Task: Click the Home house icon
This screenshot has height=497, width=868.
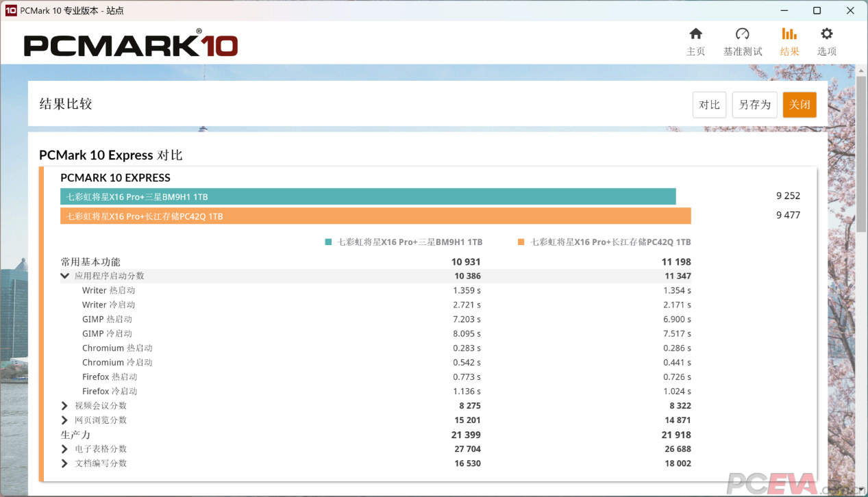Action: point(695,34)
